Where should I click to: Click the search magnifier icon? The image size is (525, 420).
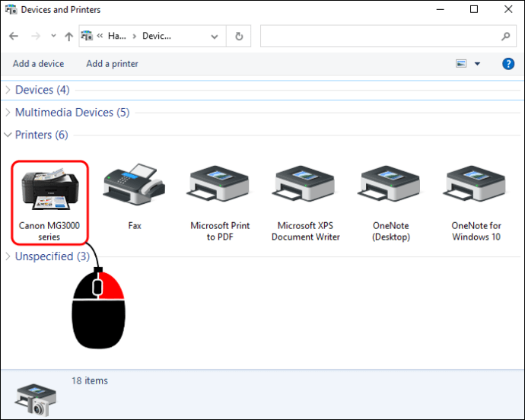[505, 36]
